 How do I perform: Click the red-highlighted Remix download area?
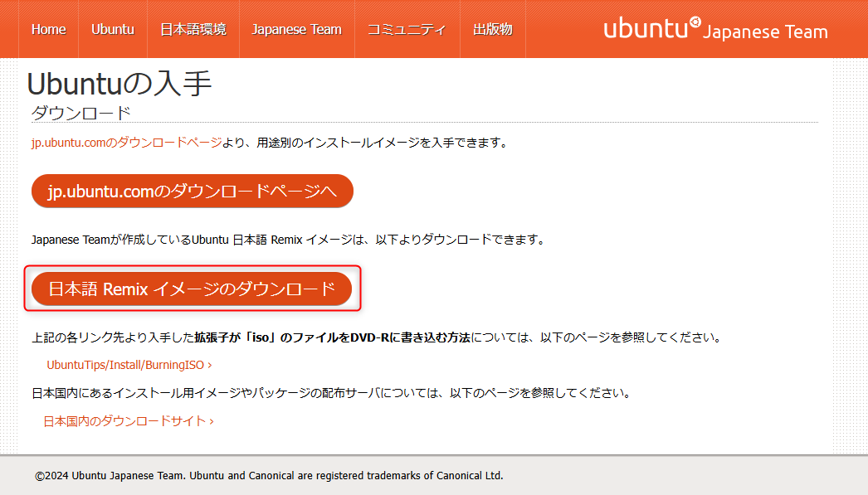click(194, 289)
